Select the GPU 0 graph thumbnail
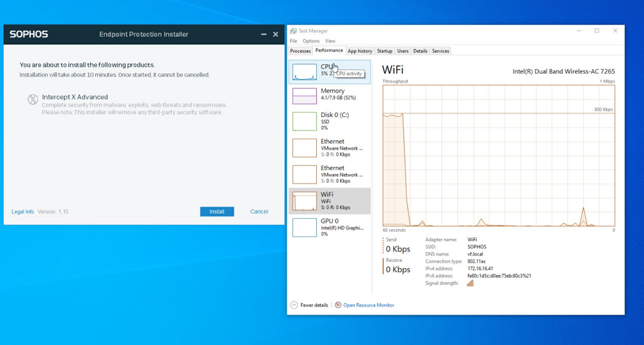This screenshot has width=644, height=345. pos(304,228)
